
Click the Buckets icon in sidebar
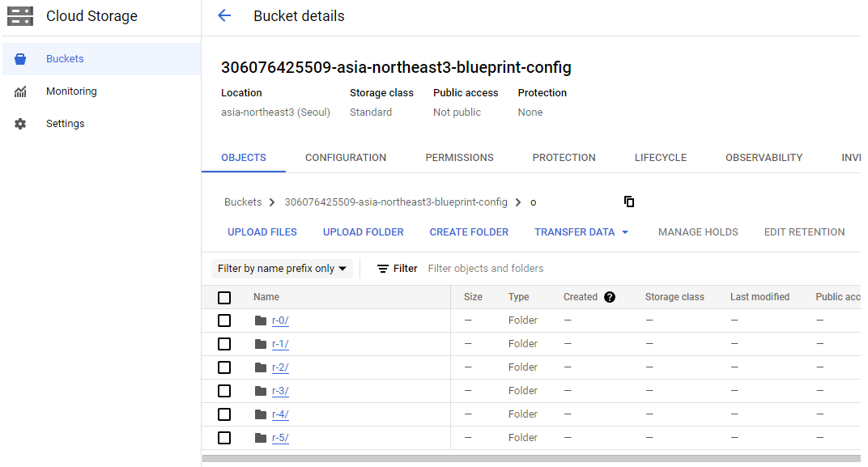[20, 58]
